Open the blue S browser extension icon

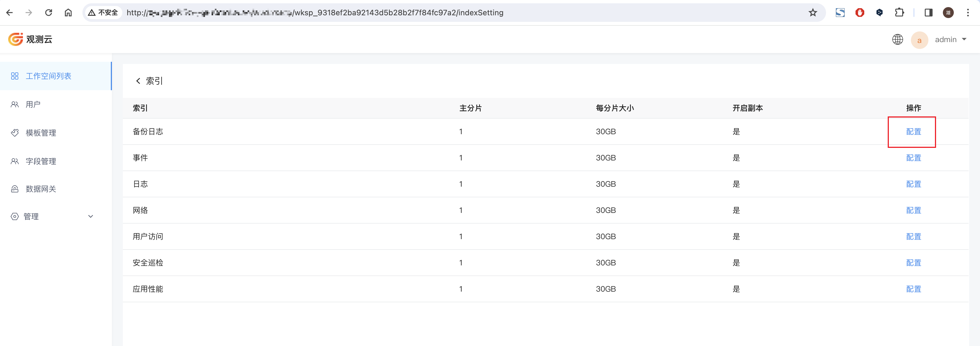tap(840, 13)
